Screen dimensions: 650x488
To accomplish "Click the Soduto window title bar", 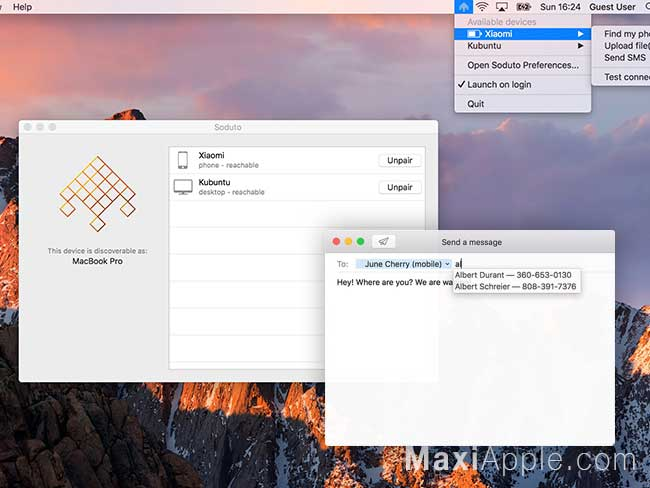I will pos(228,127).
